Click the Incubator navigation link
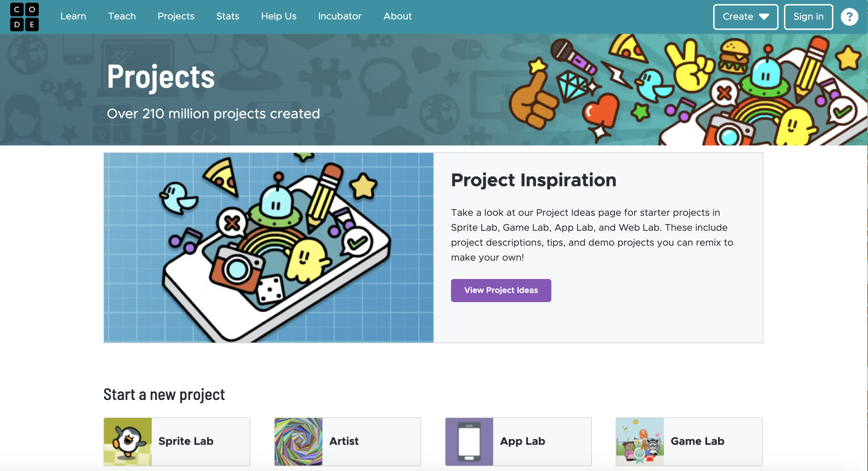This screenshot has width=868, height=471. (x=339, y=16)
